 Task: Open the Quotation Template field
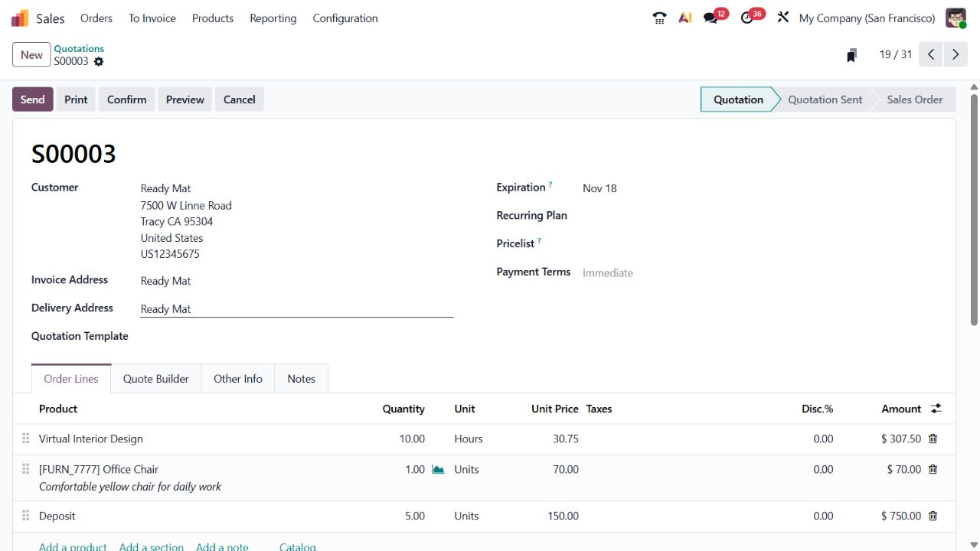297,337
